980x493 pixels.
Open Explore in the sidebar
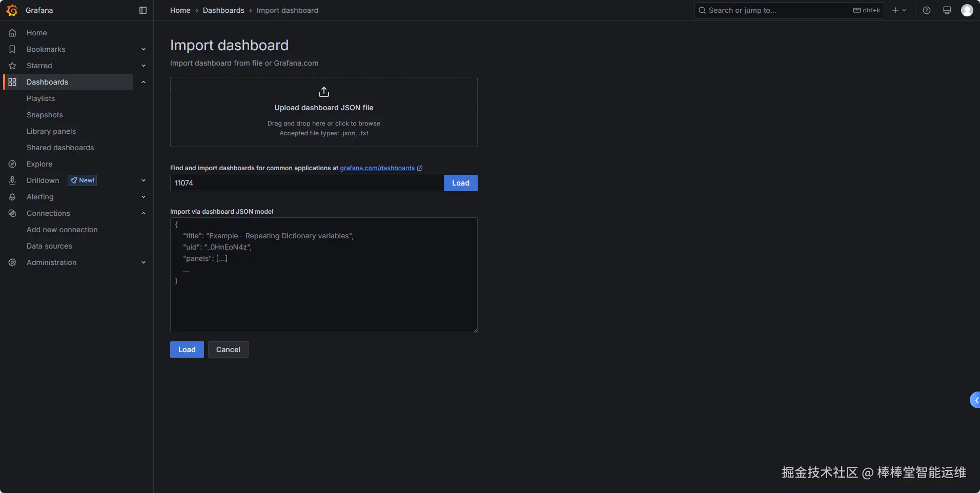tap(39, 164)
